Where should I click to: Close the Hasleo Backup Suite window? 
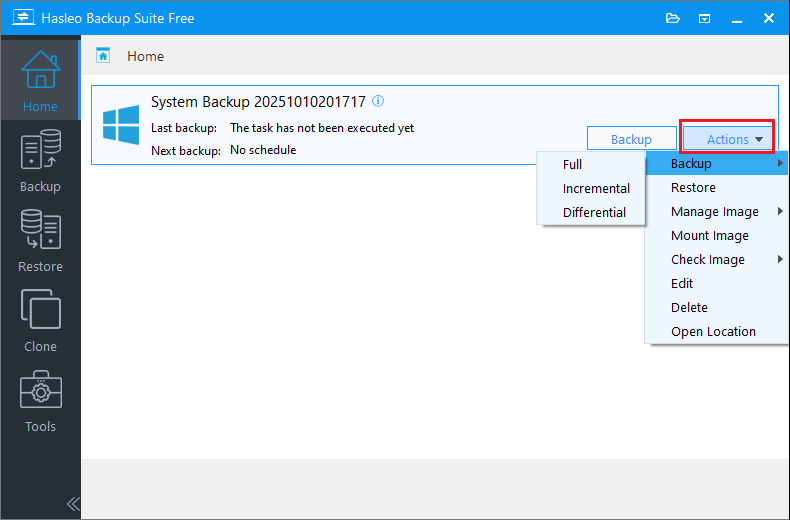(x=768, y=18)
